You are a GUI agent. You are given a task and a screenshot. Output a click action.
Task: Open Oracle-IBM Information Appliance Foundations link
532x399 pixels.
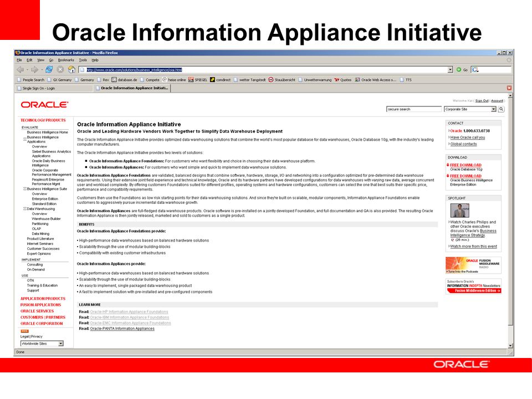pyautogui.click(x=129, y=318)
